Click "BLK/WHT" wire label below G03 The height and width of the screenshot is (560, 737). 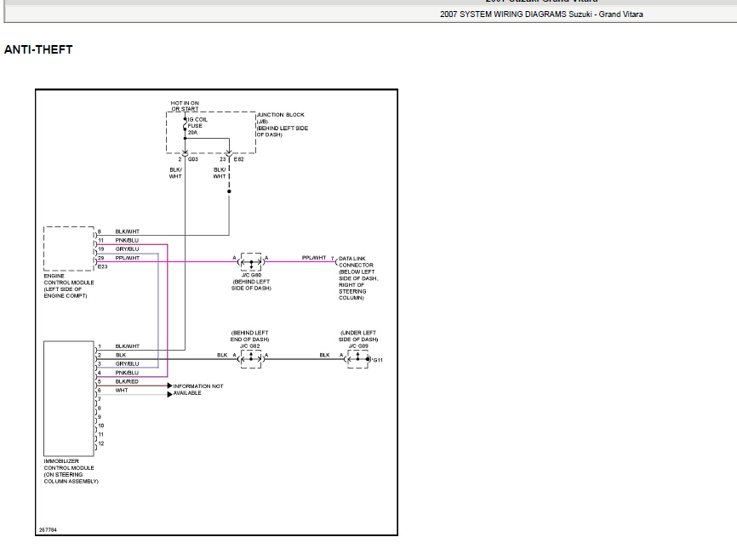point(175,173)
